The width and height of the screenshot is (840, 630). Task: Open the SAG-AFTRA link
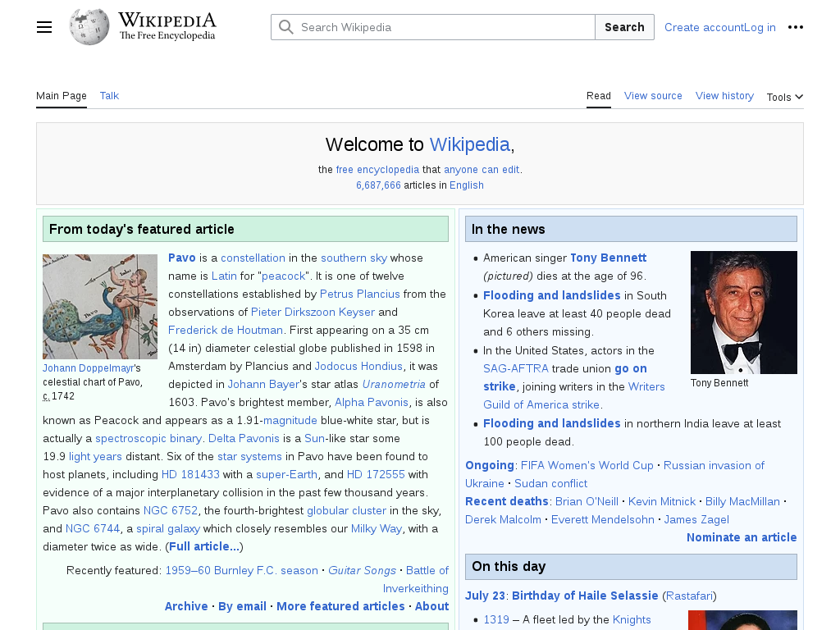point(516,368)
